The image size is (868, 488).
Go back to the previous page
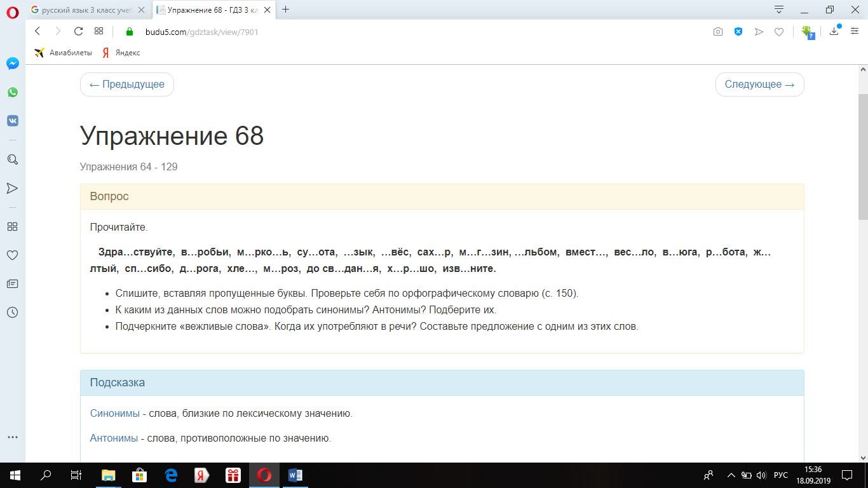(37, 31)
